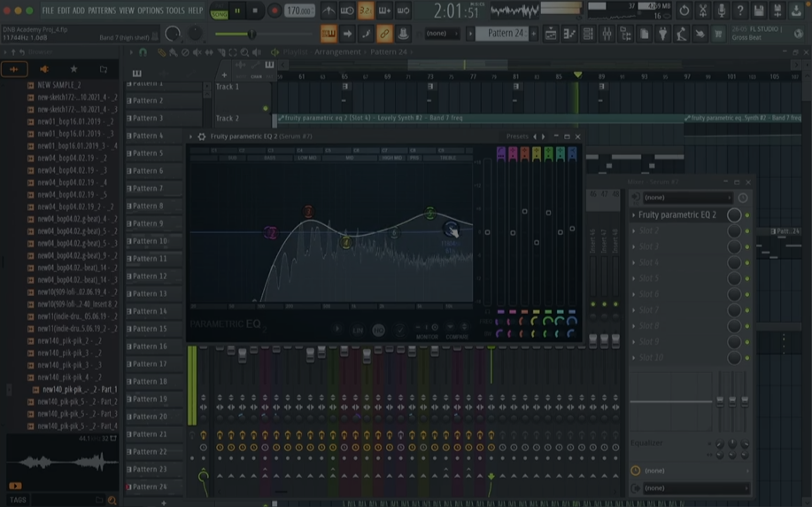Open the (none) pattern selector dropdown in toolbar
812x507 pixels.
click(441, 34)
